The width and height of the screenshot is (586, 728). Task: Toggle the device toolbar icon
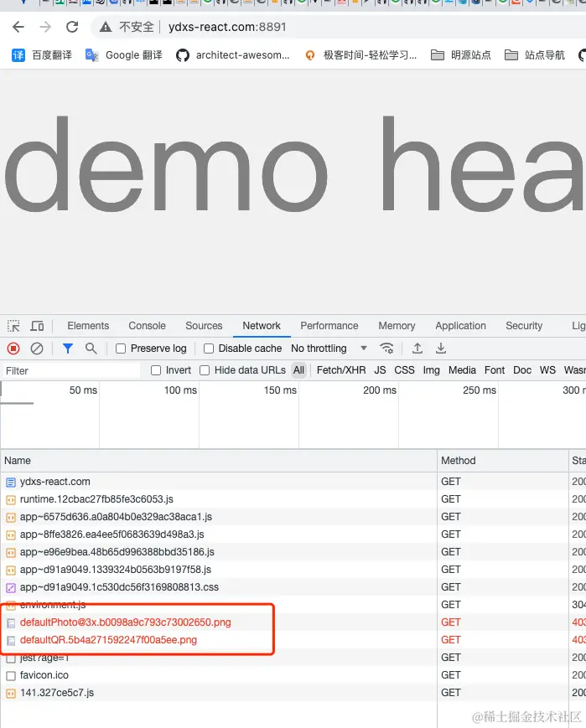click(x=37, y=326)
